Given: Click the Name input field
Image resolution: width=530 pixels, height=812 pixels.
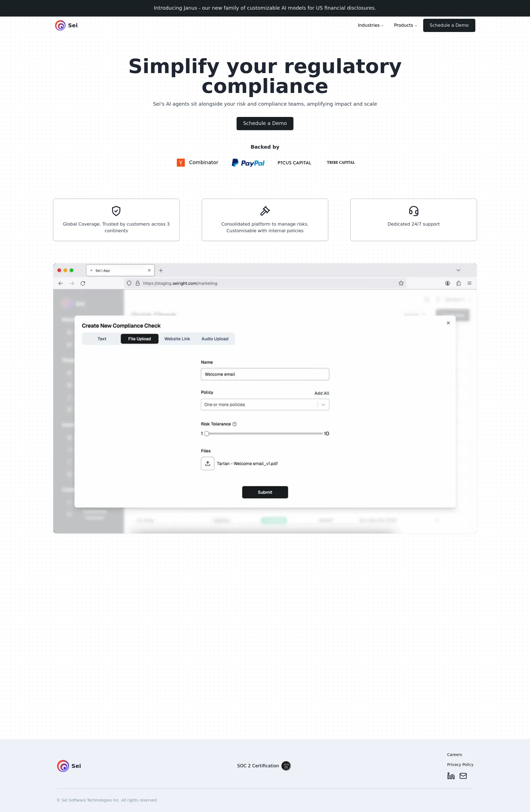Looking at the screenshot, I should coord(265,374).
